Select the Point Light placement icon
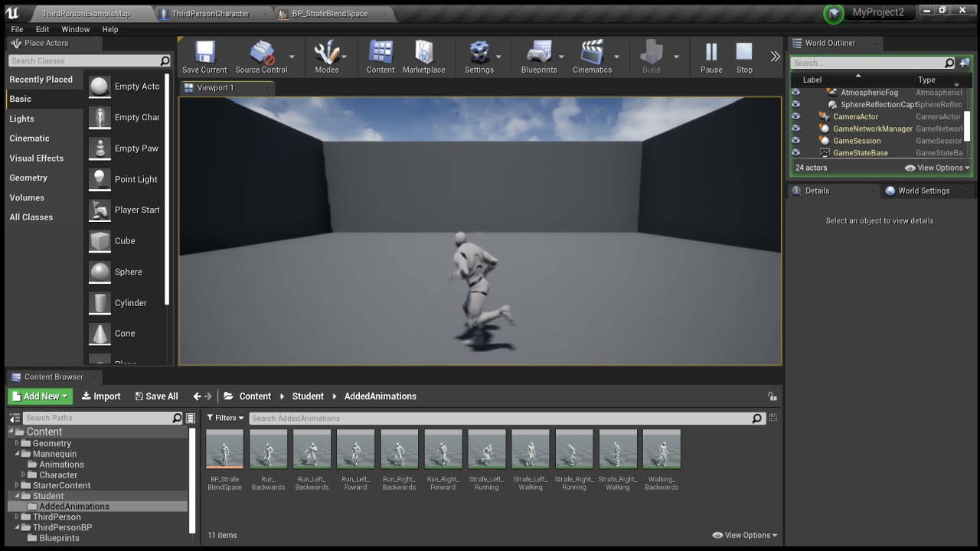The width and height of the screenshot is (980, 551). [100, 179]
